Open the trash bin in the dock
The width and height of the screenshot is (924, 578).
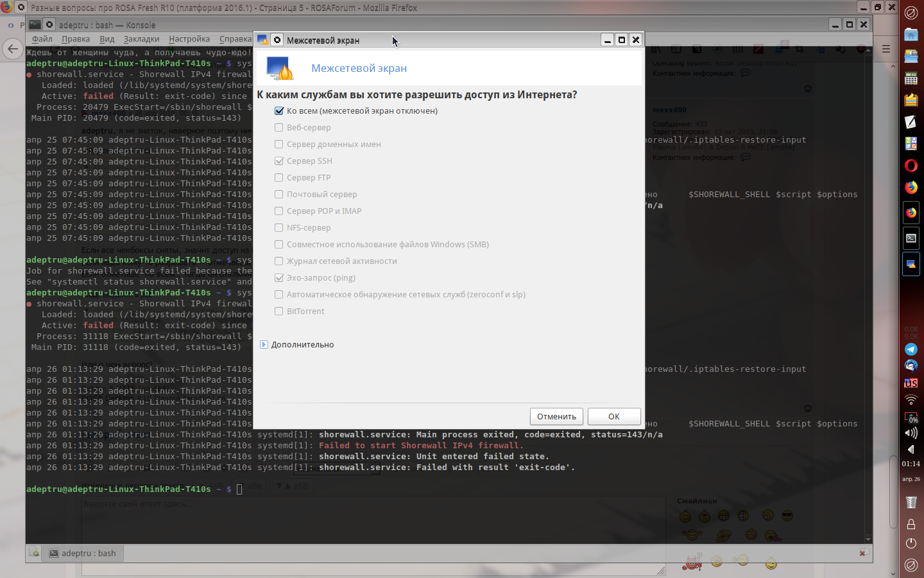point(911,502)
